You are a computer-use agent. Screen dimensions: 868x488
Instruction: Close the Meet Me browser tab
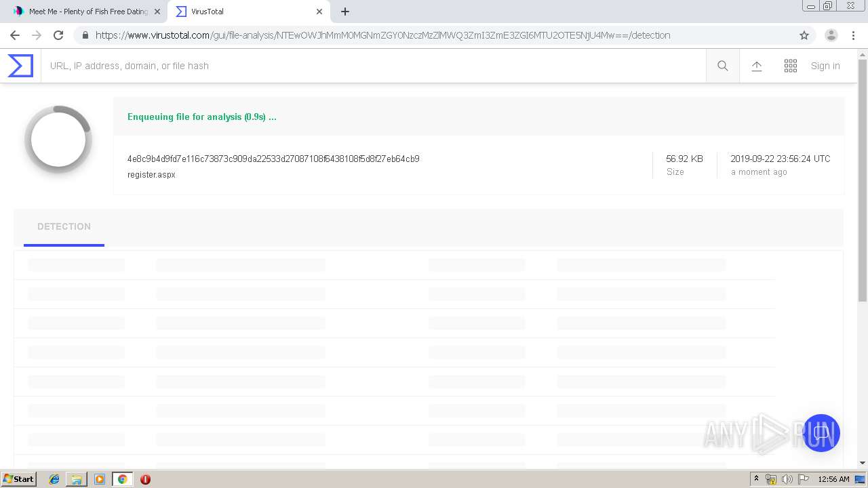[x=157, y=12]
